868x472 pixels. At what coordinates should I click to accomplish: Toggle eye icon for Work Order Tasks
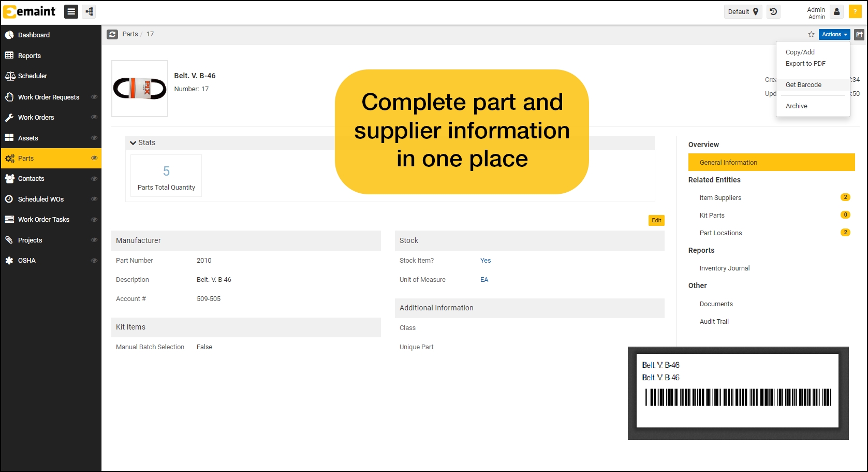pyautogui.click(x=94, y=219)
